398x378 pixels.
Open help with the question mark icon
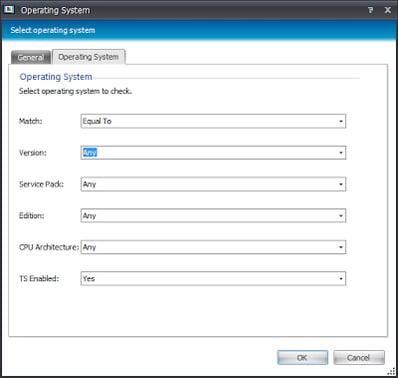click(x=370, y=10)
